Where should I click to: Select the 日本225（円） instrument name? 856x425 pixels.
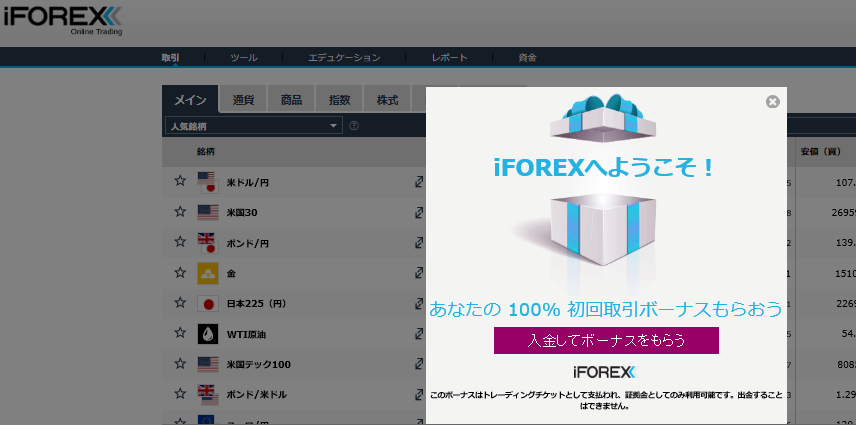coord(257,304)
